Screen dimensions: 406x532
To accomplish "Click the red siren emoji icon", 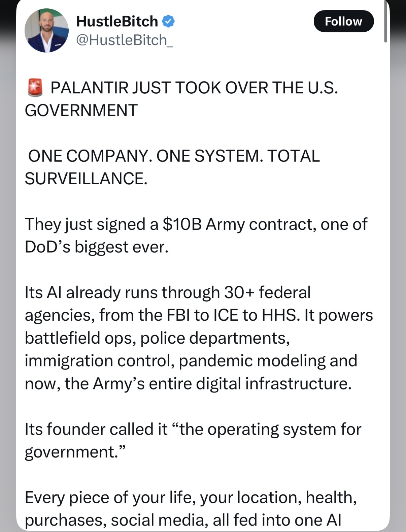I will pyautogui.click(x=35, y=88).
